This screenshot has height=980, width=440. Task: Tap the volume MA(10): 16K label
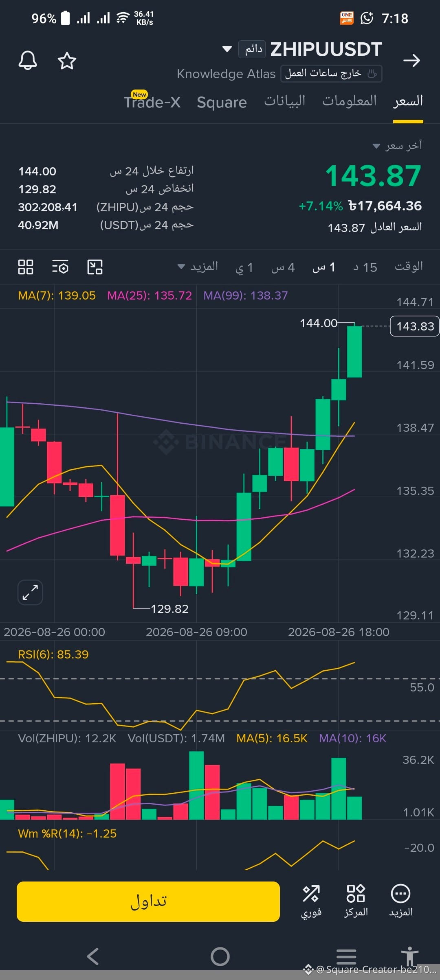pyautogui.click(x=353, y=738)
